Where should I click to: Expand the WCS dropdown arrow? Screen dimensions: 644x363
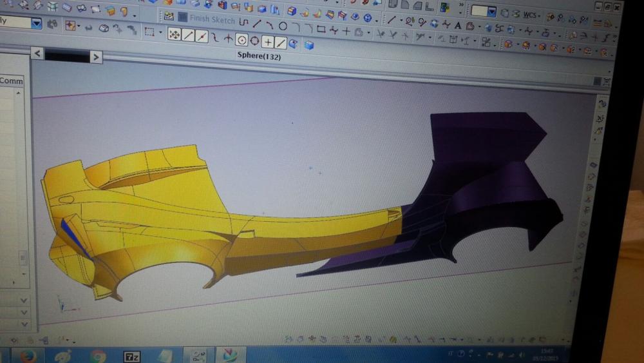540,15
